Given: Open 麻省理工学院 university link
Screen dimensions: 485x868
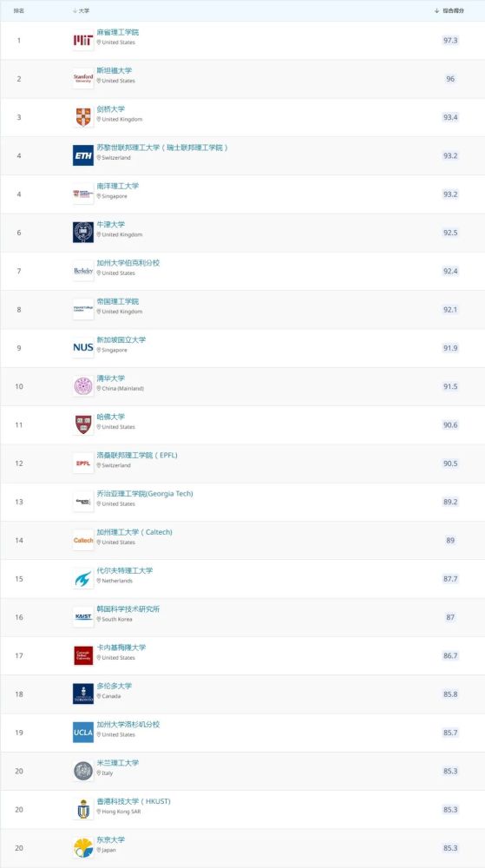Looking at the screenshot, I should click(x=118, y=33).
